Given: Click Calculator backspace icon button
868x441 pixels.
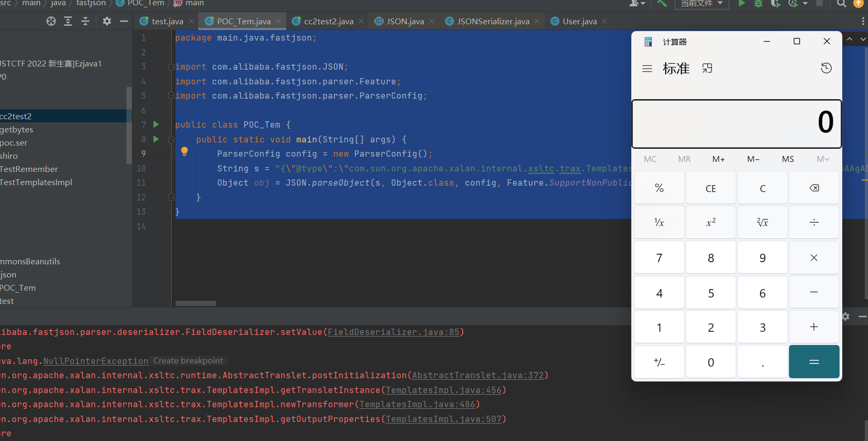Looking at the screenshot, I should tap(814, 188).
